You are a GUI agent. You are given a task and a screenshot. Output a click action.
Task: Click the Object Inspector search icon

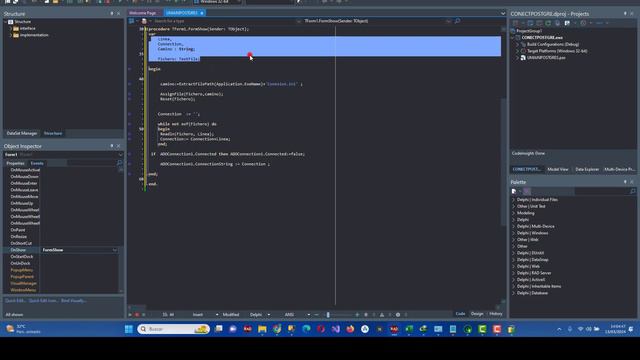pyautogui.click(x=120, y=163)
